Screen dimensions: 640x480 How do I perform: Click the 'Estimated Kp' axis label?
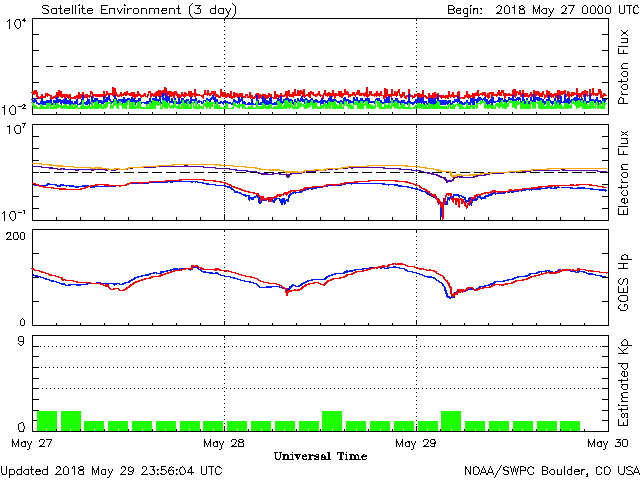[623, 383]
